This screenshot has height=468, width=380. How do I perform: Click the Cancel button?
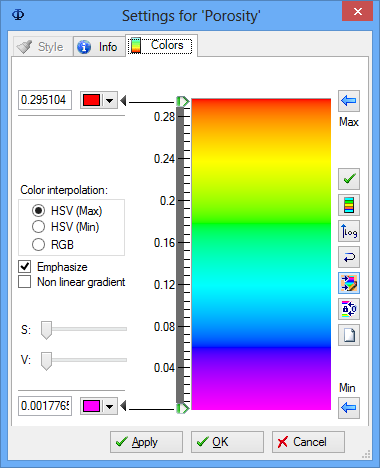tap(308, 442)
